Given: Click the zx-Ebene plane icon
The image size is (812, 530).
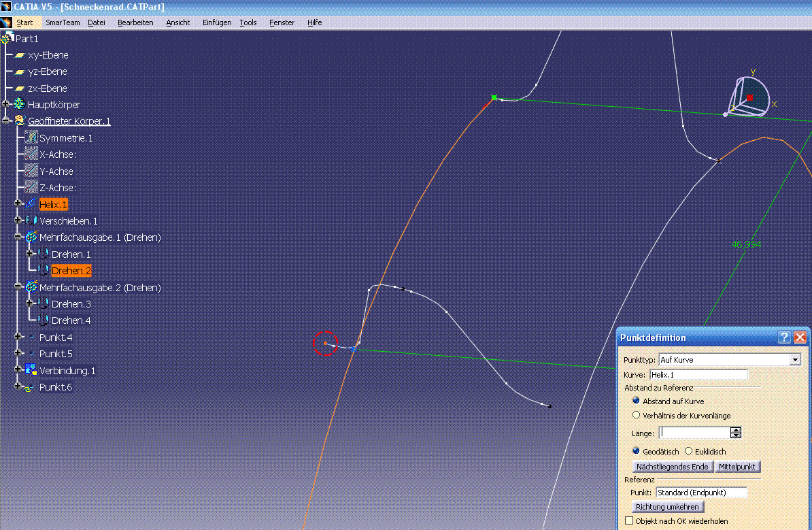Looking at the screenshot, I should [20, 88].
